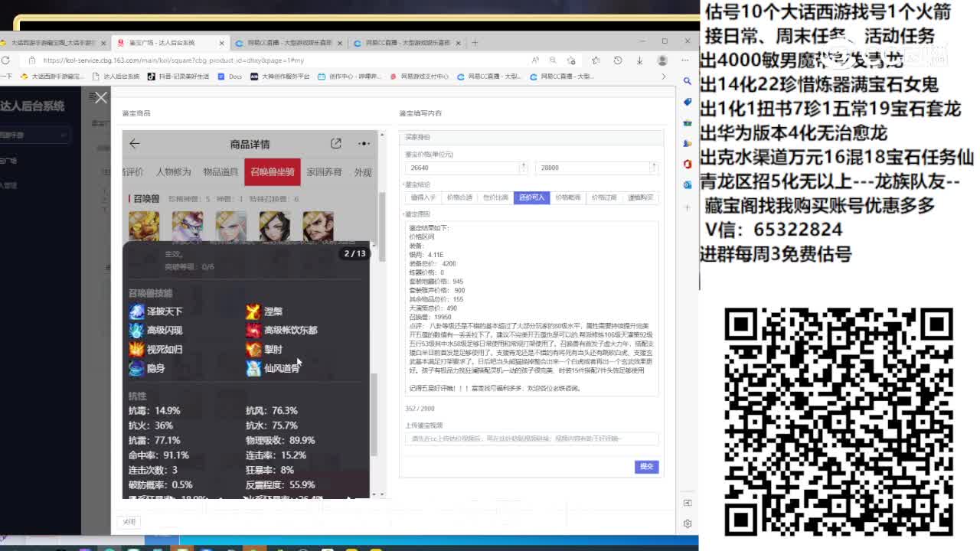980x551 pixels.
Task: Close the 鉴宝广场 - 达人后台系统 browser tab
Action: (222, 43)
